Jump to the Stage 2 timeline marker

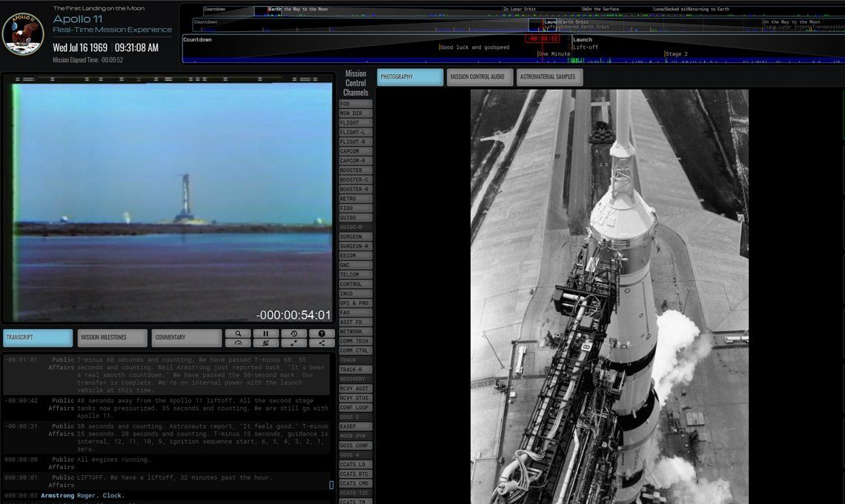click(677, 54)
